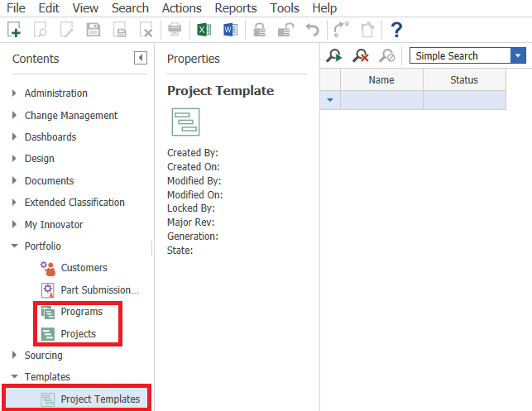Viewport: 532px width, 411px height.
Task: Collapse the Portfolio tree node
Action: pyautogui.click(x=15, y=246)
